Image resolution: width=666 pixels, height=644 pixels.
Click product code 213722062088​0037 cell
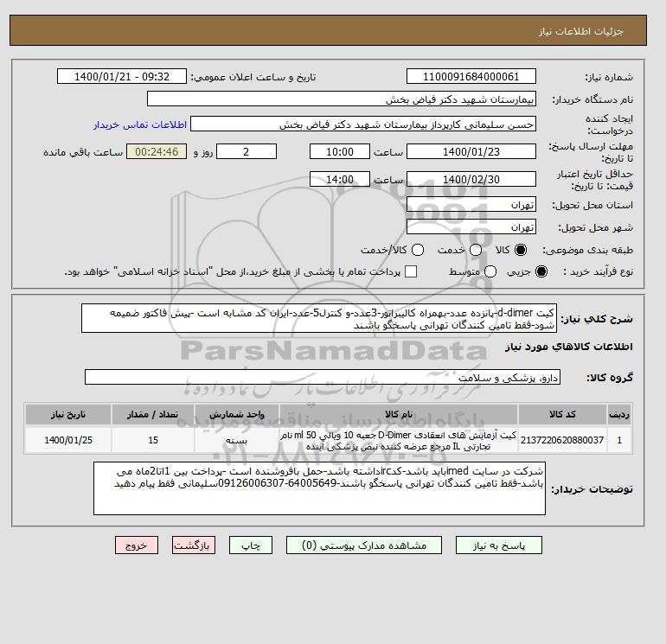[x=562, y=440]
